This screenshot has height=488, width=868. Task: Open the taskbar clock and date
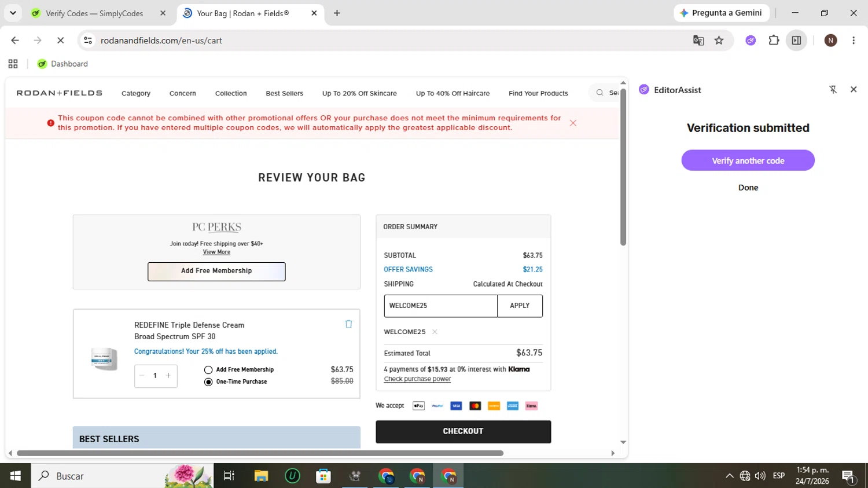click(x=812, y=476)
